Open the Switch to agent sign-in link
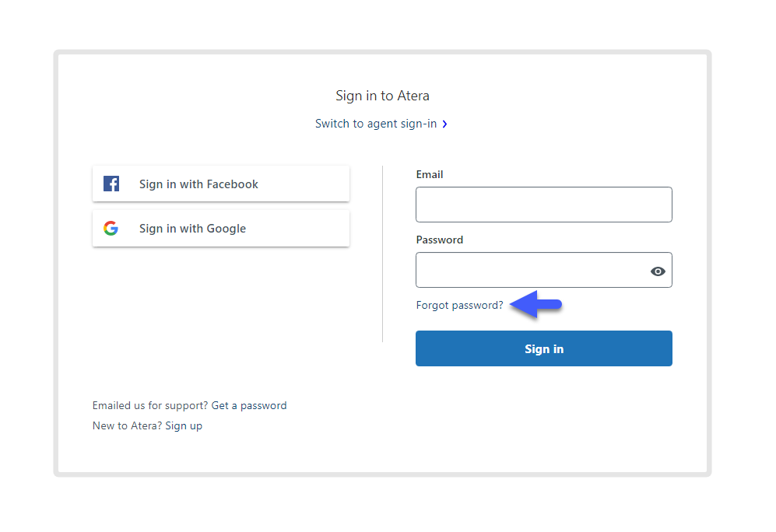This screenshot has width=776, height=532. tap(376, 124)
